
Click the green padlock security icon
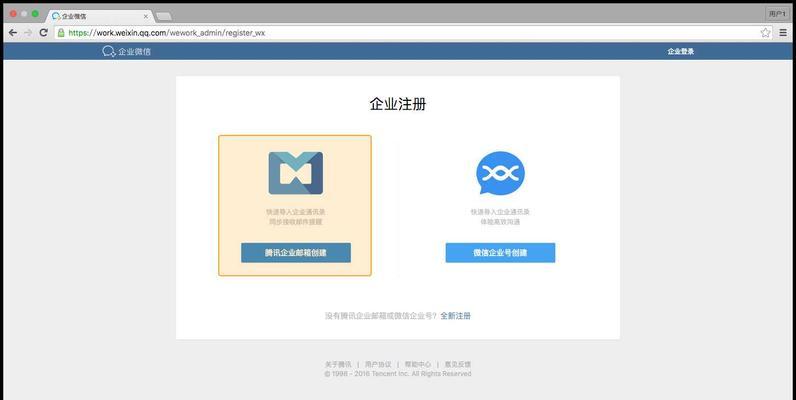click(61, 32)
